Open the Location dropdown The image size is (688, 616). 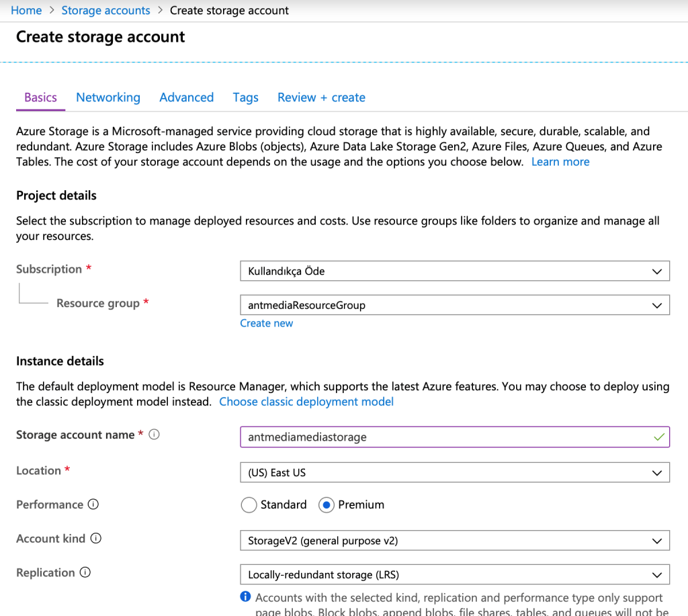455,472
